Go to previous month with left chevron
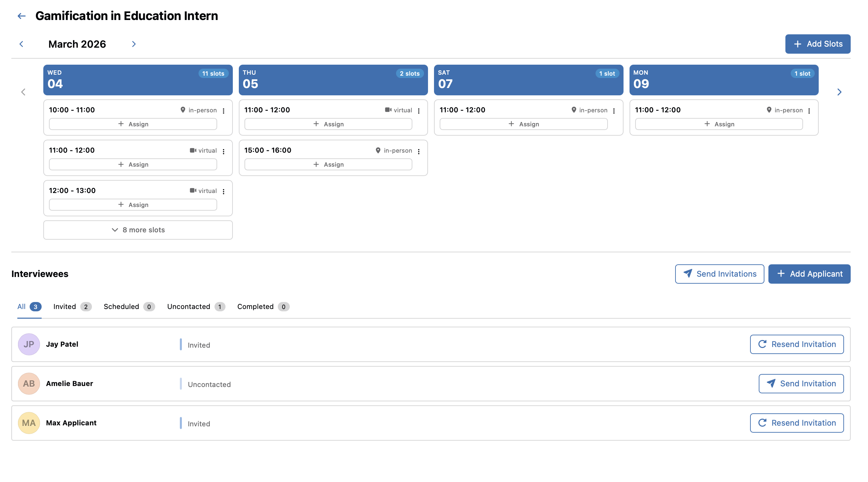Image resolution: width=868 pixels, height=482 pixels. click(x=22, y=44)
